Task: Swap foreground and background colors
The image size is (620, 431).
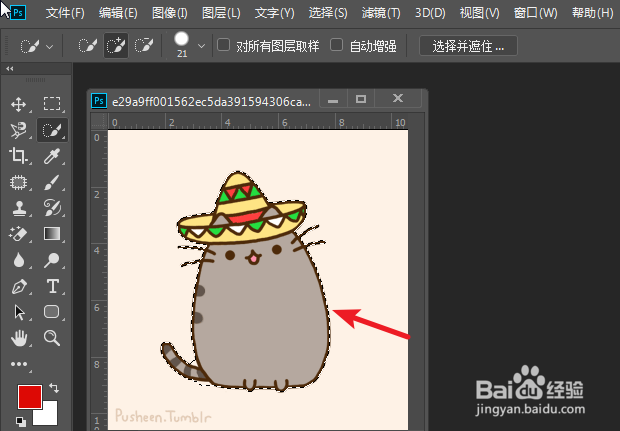Action: pos(54,388)
